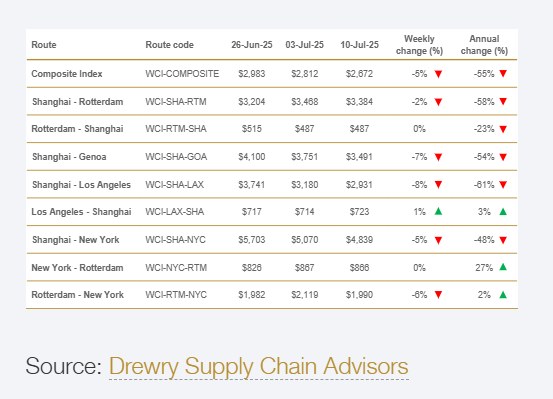This screenshot has height=399, width=553.
Task: Click red arrow next to Shanghai - New York -48%
Action: pos(503,240)
